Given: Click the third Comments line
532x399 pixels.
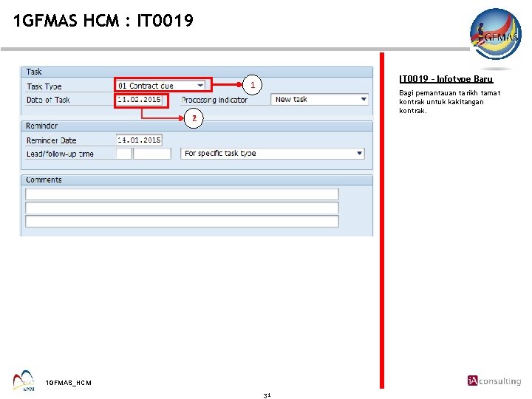Looking at the screenshot, I should [x=182, y=221].
